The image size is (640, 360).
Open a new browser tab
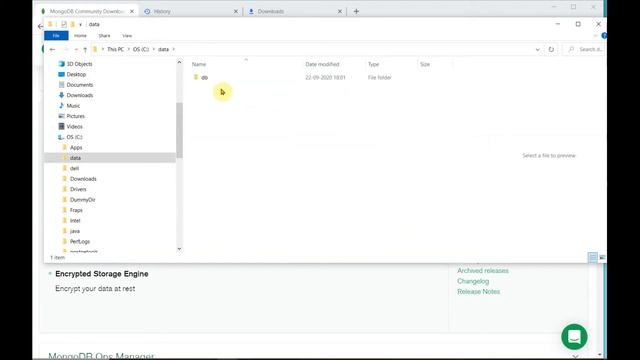pyautogui.click(x=356, y=11)
